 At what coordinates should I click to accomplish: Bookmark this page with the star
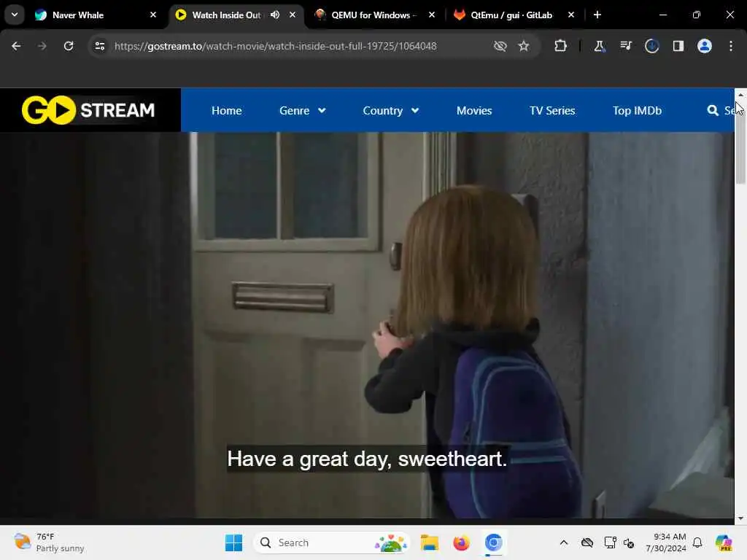point(524,46)
